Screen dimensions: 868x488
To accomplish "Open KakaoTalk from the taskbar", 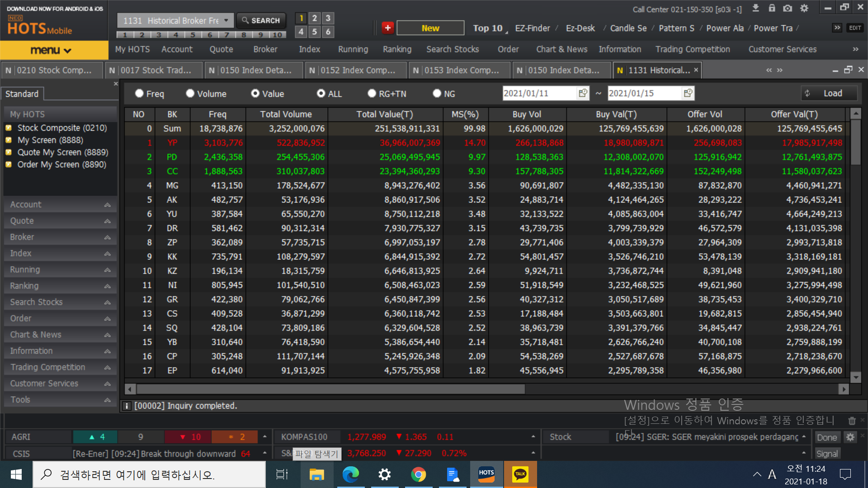I will point(520,474).
